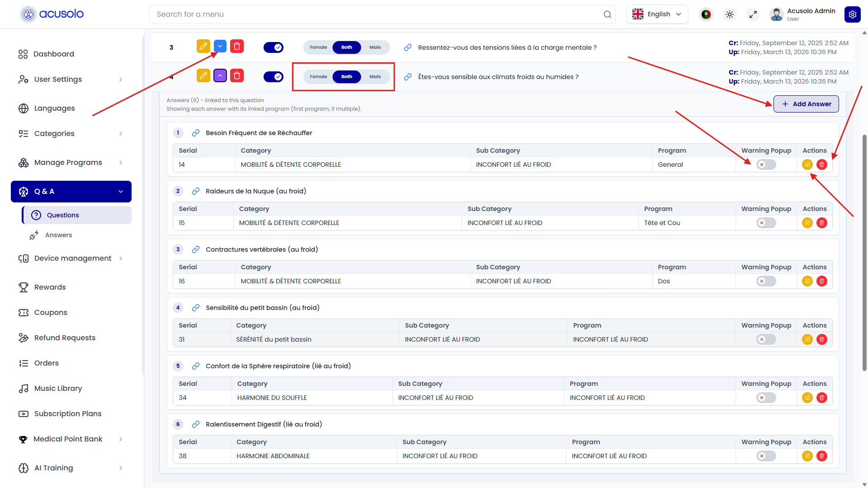Expand the User Settings menu

click(x=71, y=80)
